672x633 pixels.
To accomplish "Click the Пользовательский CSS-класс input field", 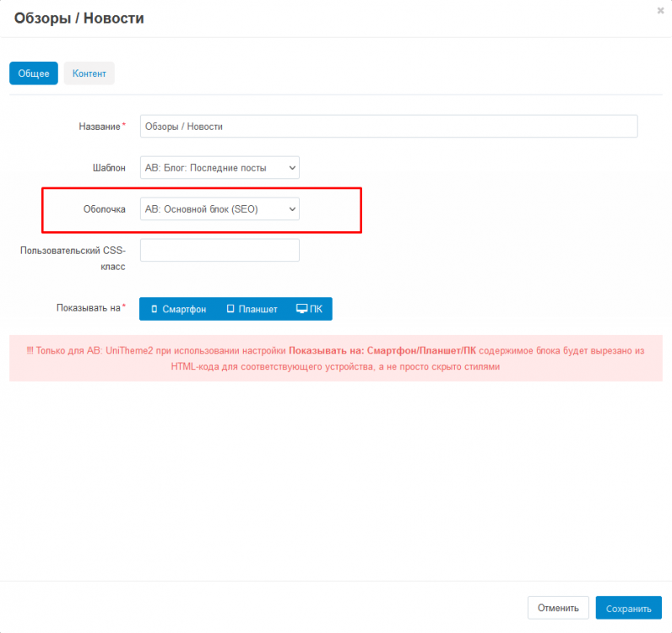I will [219, 250].
